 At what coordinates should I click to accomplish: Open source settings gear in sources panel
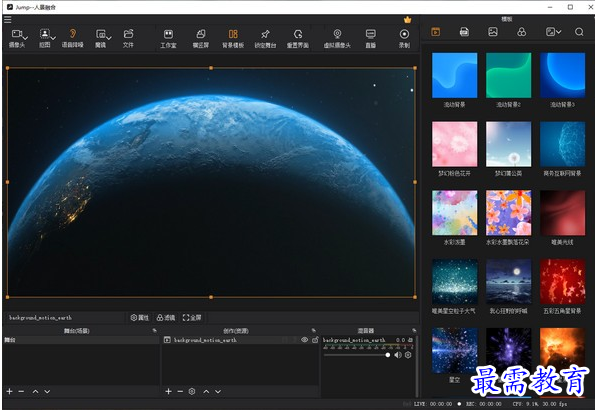pyautogui.click(x=192, y=391)
